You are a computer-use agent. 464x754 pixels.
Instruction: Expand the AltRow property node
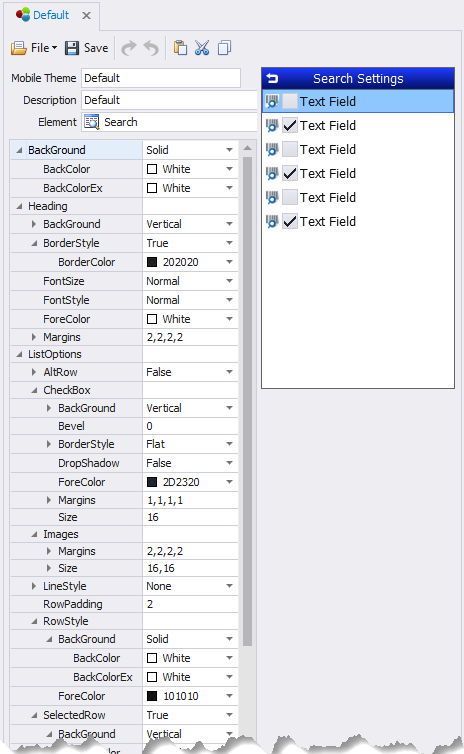pyautogui.click(x=34, y=372)
